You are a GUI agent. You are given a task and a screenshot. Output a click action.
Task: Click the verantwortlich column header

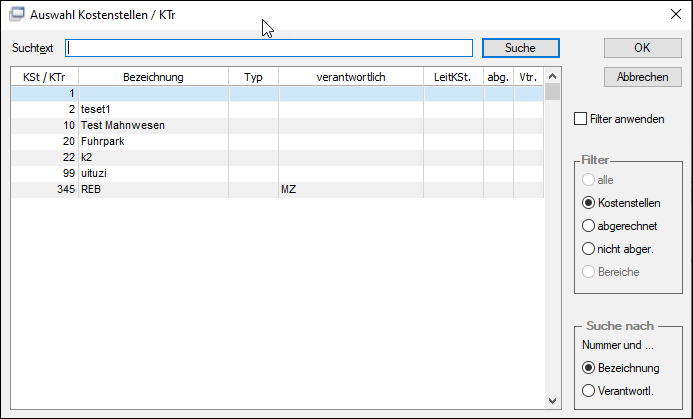[351, 77]
